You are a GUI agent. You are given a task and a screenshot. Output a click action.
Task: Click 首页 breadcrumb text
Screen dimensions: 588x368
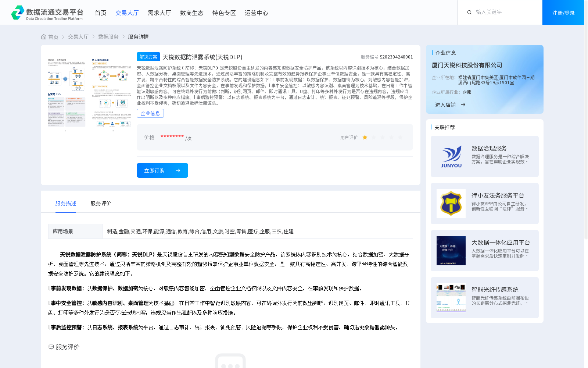coord(53,37)
